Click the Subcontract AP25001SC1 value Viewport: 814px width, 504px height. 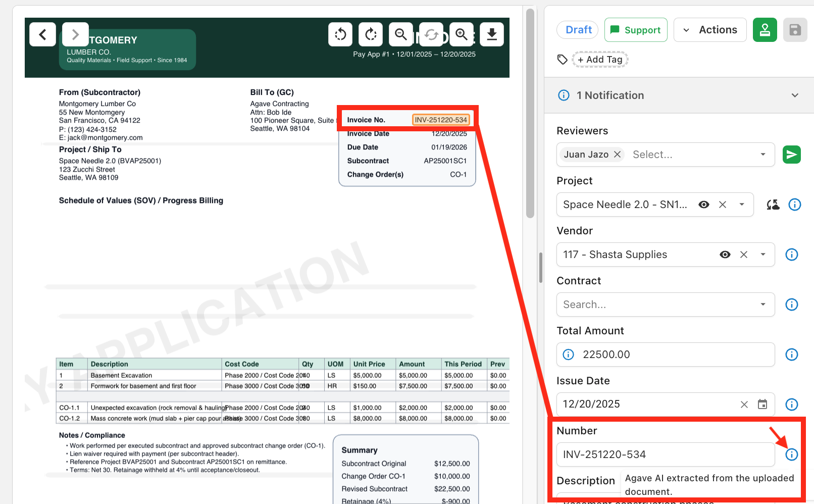point(445,161)
